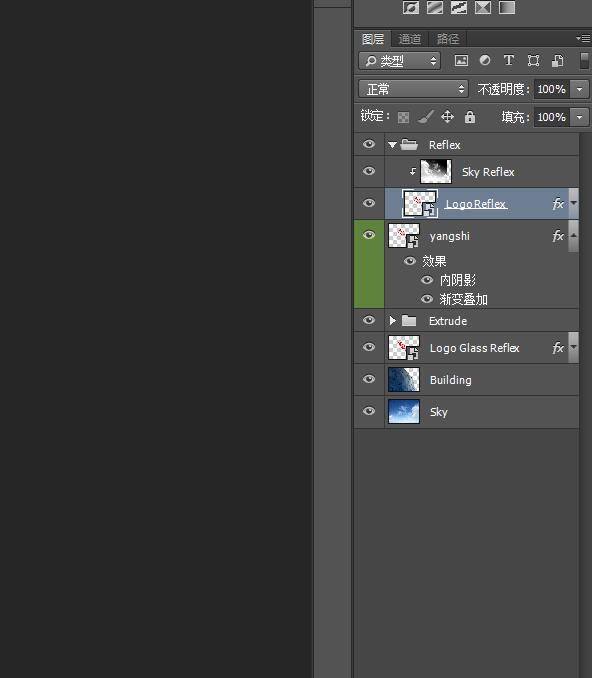Click the 内阴影 effect label
This screenshot has height=678, width=592.
point(458,280)
